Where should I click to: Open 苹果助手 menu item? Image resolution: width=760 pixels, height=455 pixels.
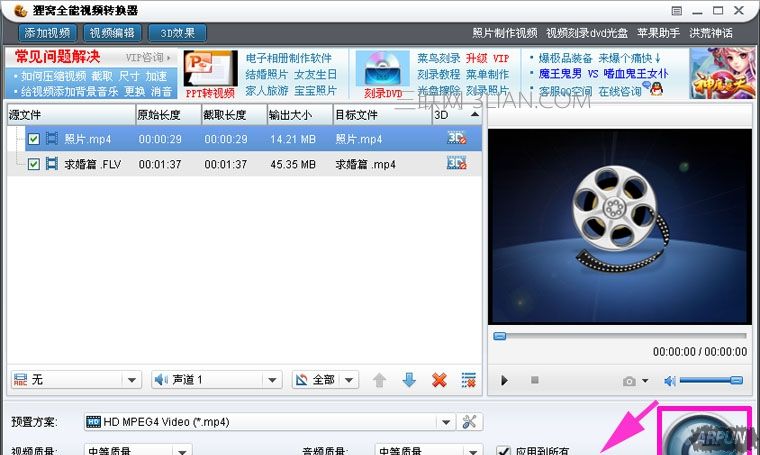point(658,33)
